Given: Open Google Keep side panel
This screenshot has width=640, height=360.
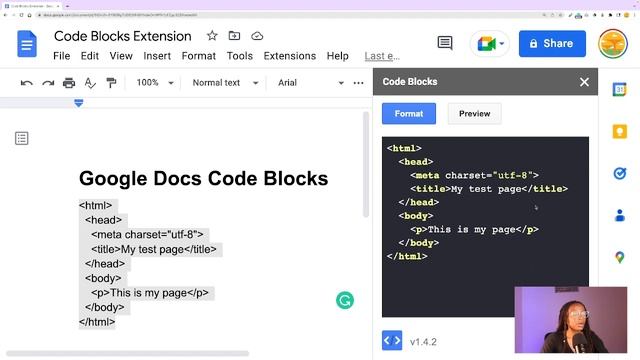Looking at the screenshot, I should coord(619,131).
